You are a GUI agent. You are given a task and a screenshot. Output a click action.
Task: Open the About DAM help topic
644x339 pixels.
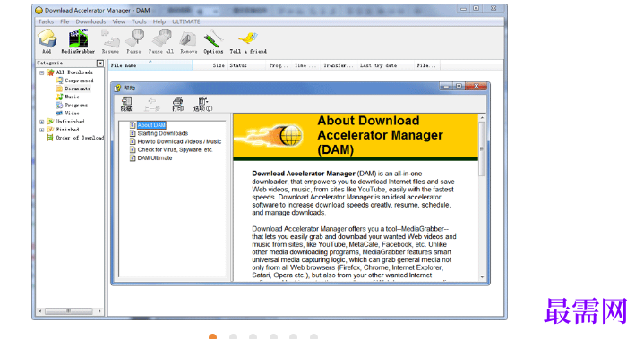click(x=151, y=125)
